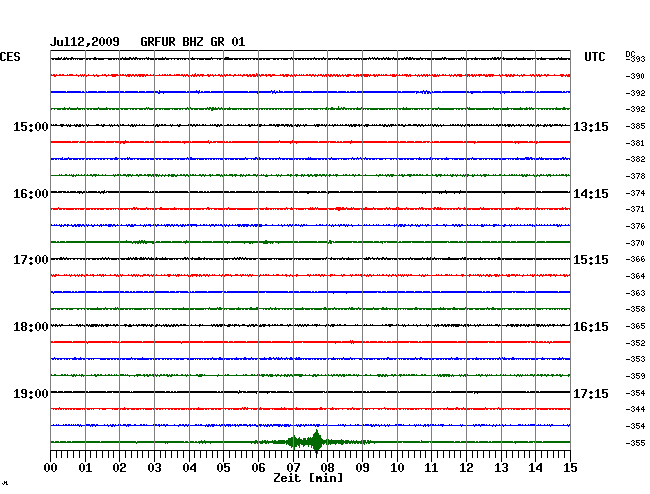Click the DC offset value -352

point(635,343)
